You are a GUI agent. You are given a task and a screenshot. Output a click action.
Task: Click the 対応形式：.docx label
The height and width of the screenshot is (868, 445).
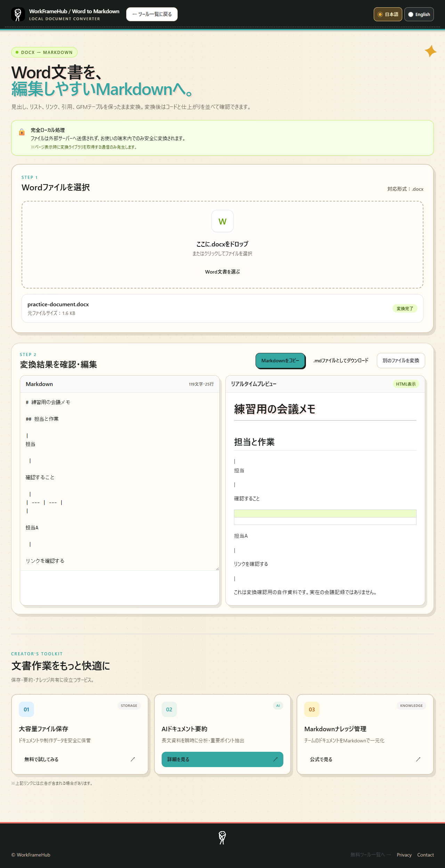click(x=405, y=189)
